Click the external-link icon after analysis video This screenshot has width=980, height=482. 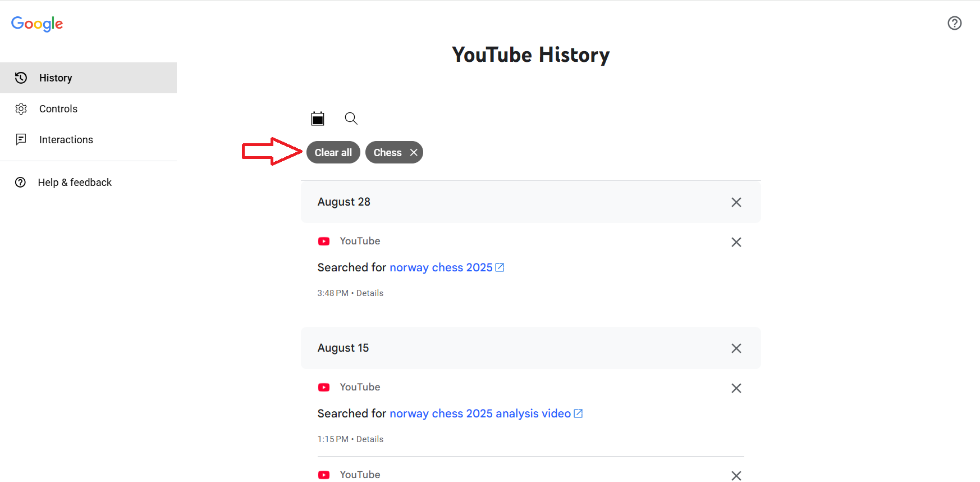click(x=578, y=413)
